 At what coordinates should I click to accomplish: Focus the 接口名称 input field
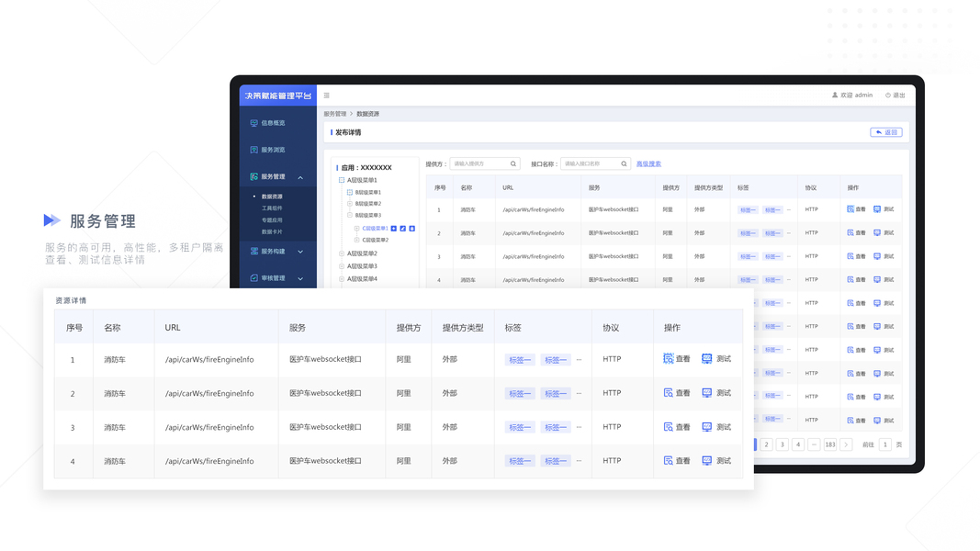click(595, 163)
